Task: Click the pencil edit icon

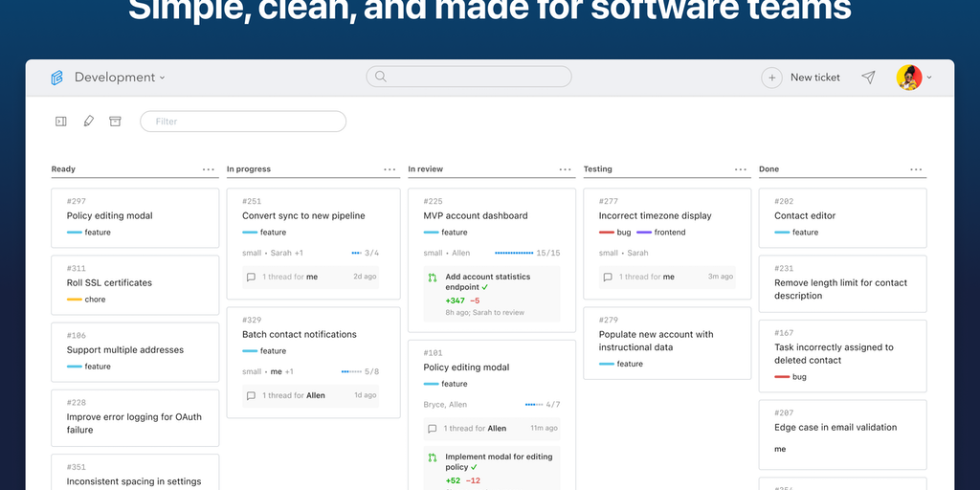Action: 88,122
